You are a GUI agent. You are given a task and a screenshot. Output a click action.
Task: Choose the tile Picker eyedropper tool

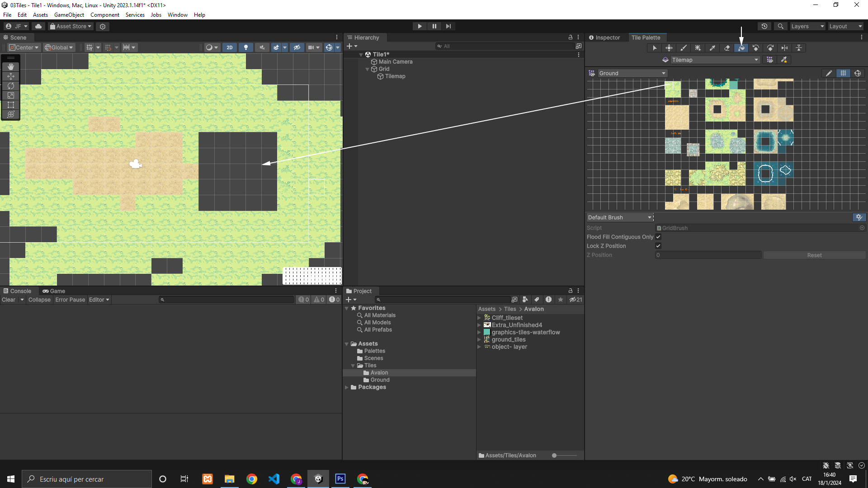712,48
